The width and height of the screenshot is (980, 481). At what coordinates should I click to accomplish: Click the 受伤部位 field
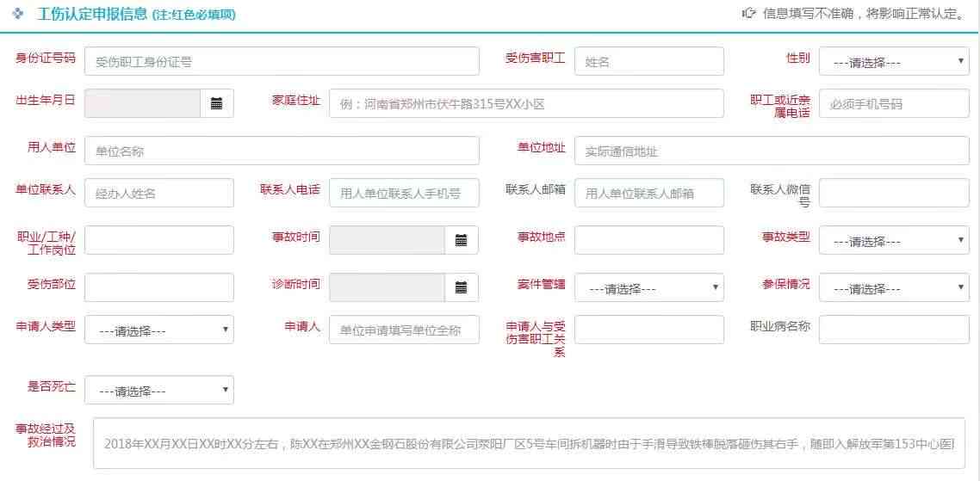pos(159,287)
